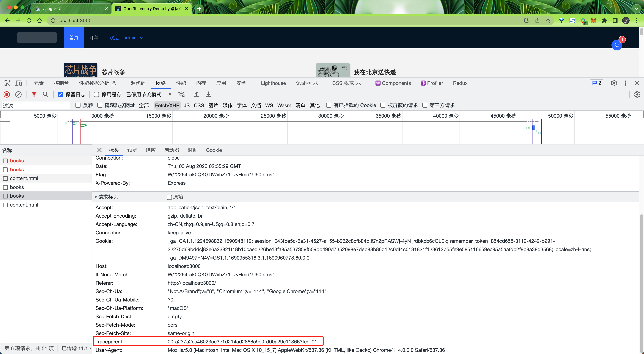The height and width of the screenshot is (354, 644).
Task: Check the 第三方请求 checkbox
Action: pos(425,105)
